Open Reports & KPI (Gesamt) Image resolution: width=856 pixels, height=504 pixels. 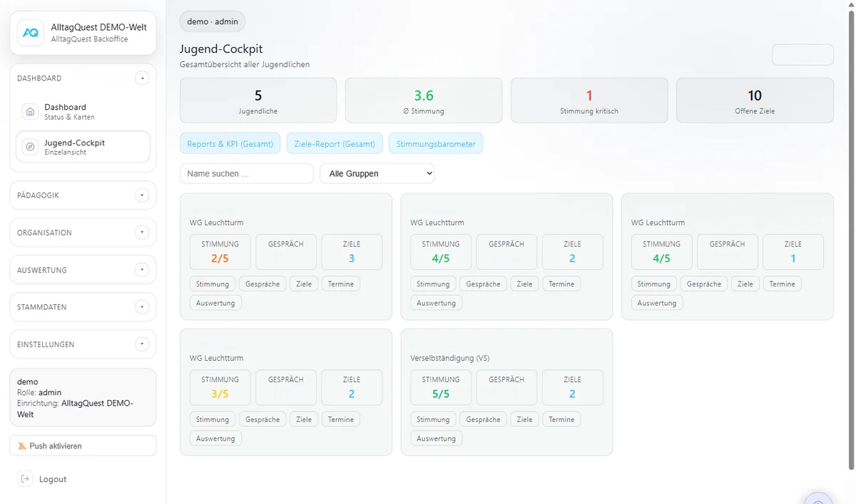coord(230,143)
